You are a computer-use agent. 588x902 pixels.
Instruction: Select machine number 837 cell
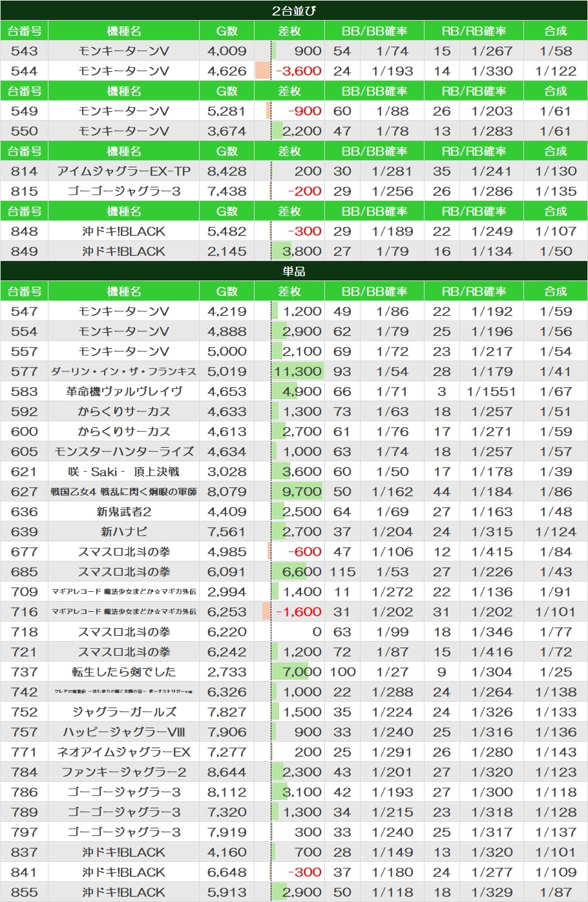[x=25, y=852]
